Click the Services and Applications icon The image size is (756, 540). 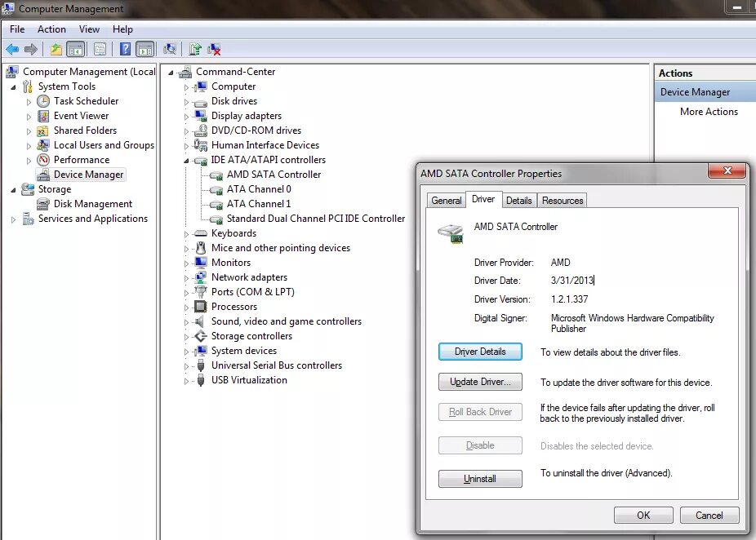click(x=28, y=219)
